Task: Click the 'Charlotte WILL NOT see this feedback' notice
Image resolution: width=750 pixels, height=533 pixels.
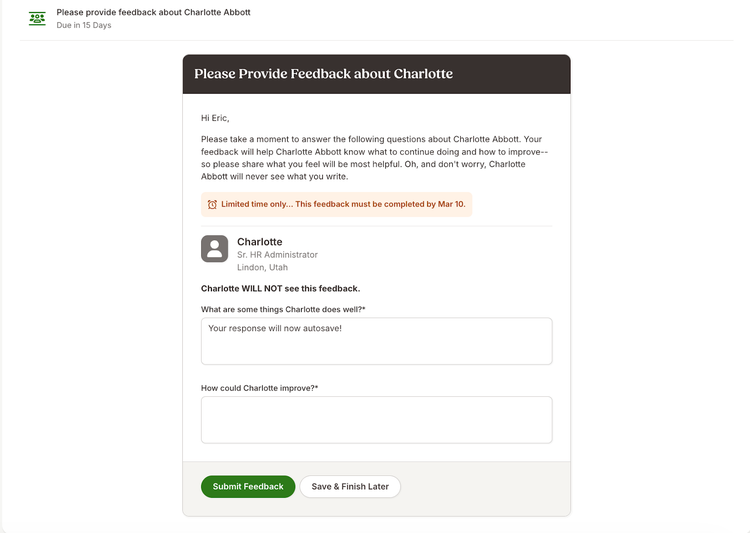Action: (280, 289)
